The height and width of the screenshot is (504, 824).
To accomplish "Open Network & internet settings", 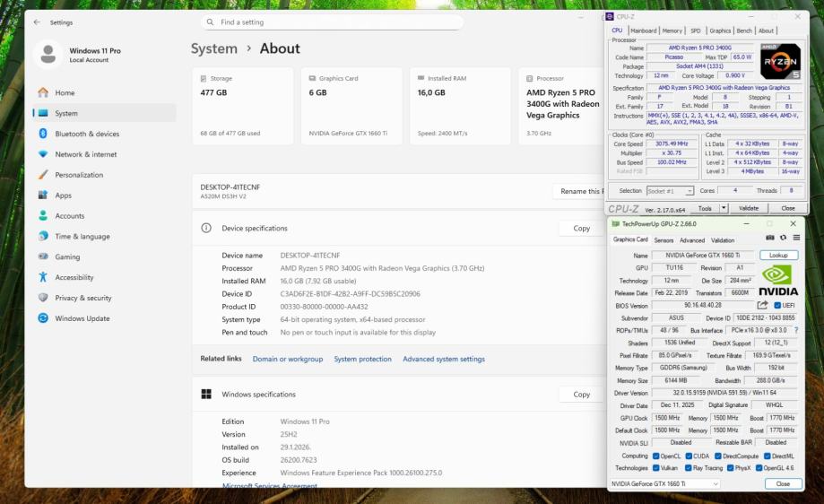I will coord(86,154).
